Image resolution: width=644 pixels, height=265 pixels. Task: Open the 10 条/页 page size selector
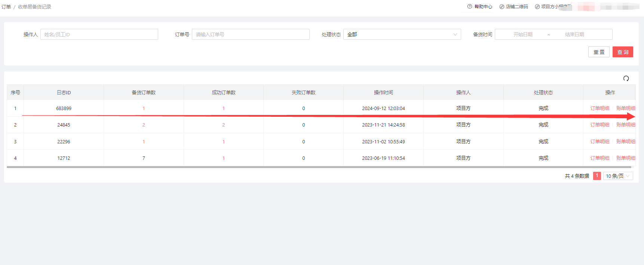[x=618, y=176]
